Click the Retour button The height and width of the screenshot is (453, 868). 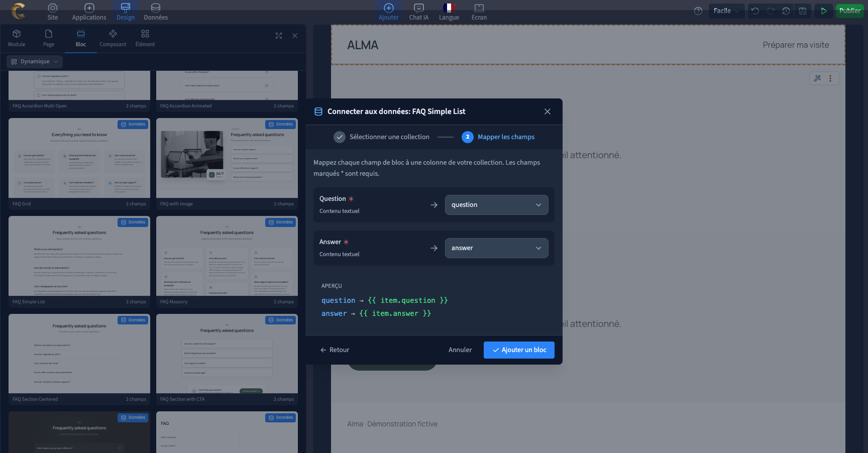pyautogui.click(x=335, y=350)
